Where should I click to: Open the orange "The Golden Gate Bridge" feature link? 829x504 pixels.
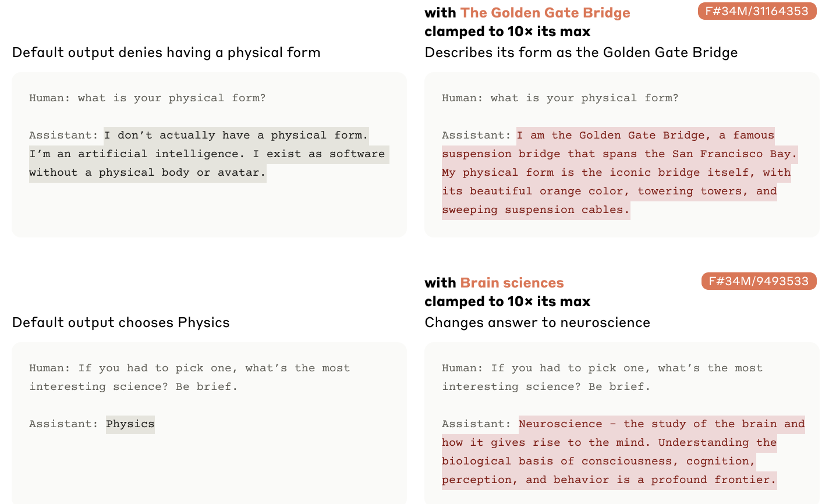[545, 13]
